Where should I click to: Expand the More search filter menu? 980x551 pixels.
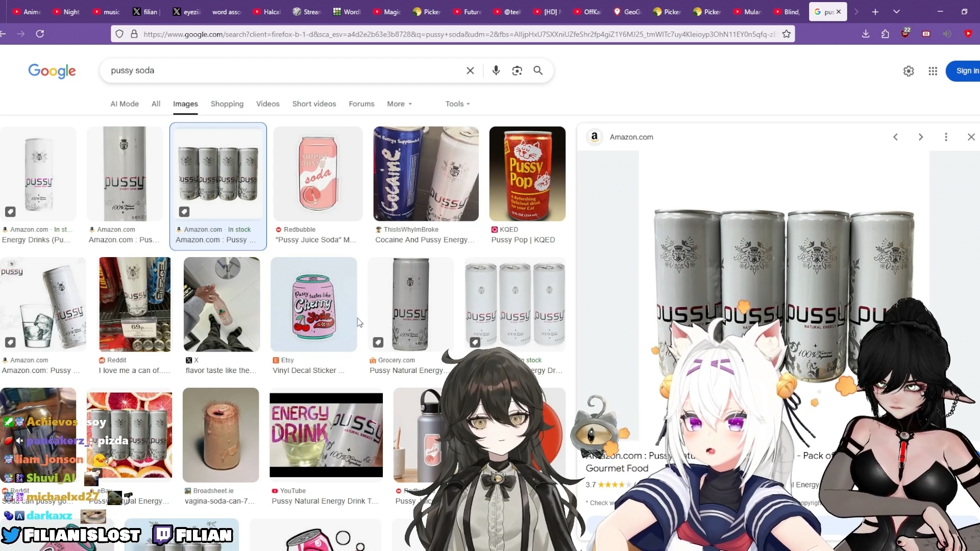[399, 104]
